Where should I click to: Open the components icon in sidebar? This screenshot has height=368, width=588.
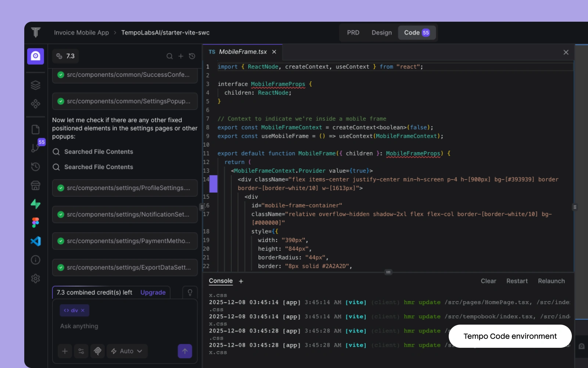click(x=36, y=104)
